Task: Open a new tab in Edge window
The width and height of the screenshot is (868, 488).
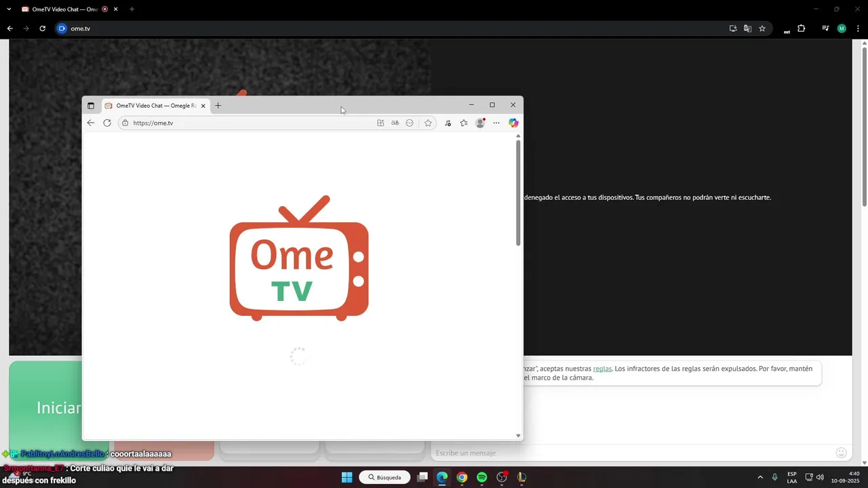Action: pos(218,106)
